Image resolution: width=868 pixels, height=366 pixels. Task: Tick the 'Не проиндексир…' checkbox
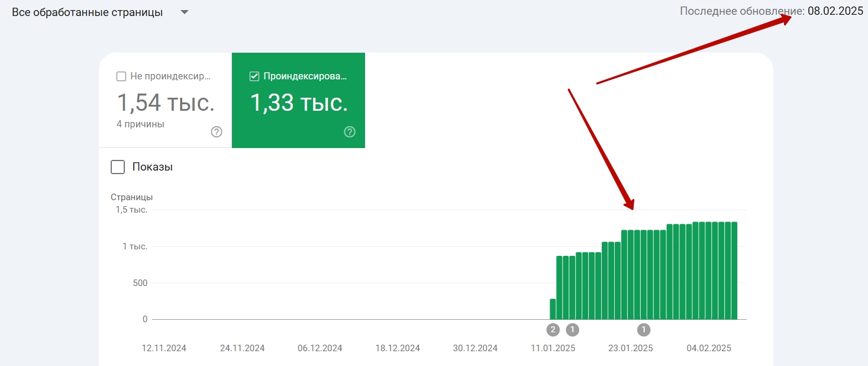121,76
